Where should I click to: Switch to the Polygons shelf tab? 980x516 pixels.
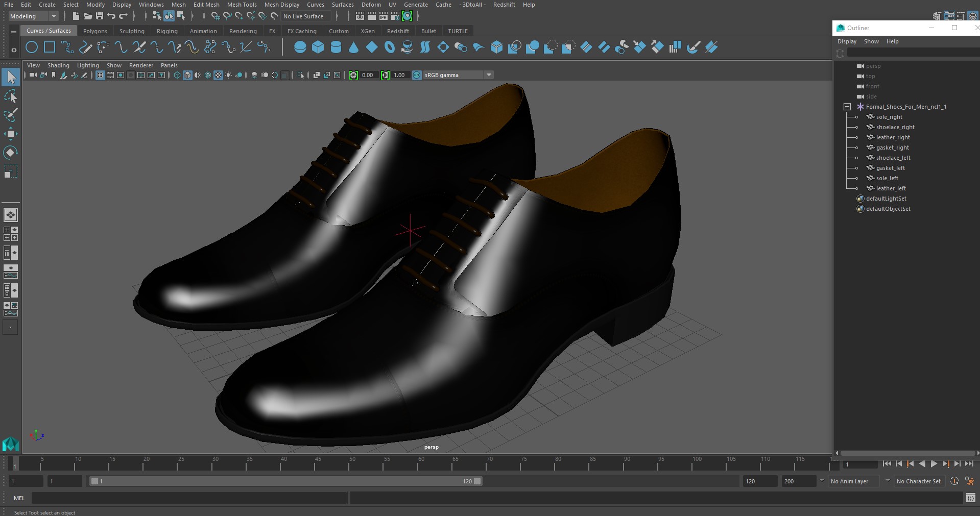(95, 31)
